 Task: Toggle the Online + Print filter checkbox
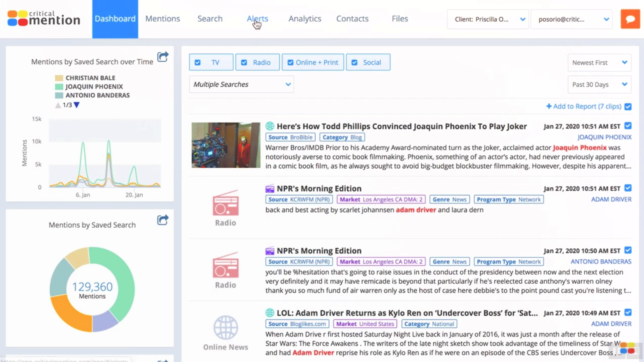tap(290, 62)
